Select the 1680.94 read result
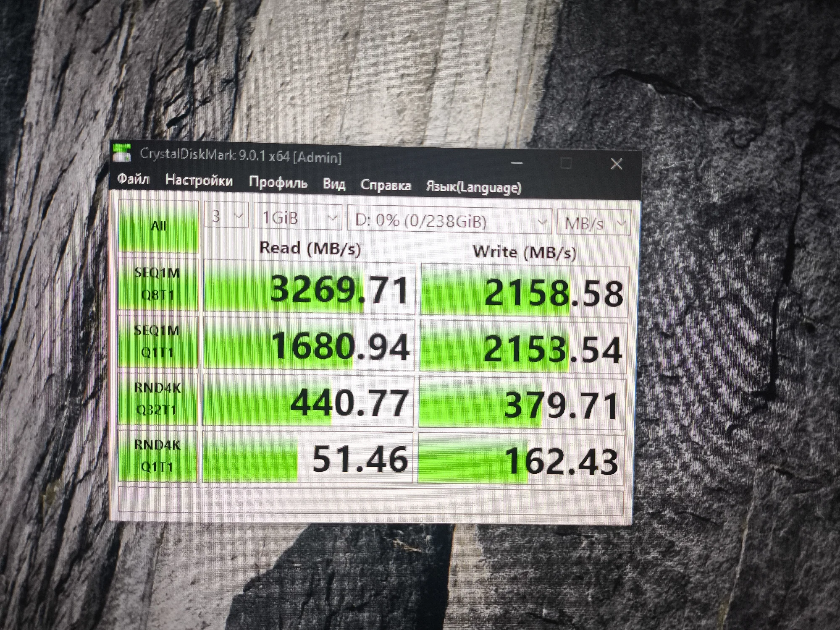Viewport: 840px width, 630px height. [x=309, y=345]
